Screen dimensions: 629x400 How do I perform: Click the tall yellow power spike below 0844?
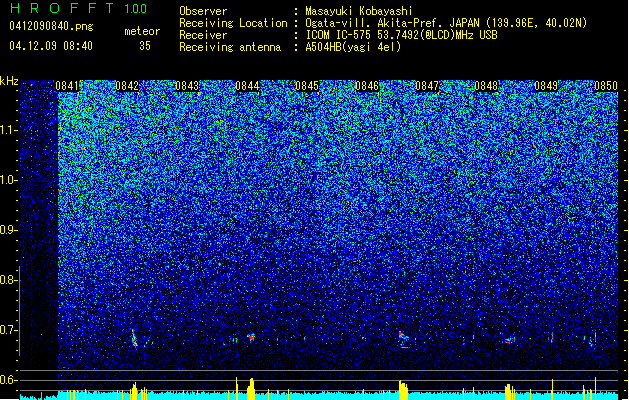251,389
